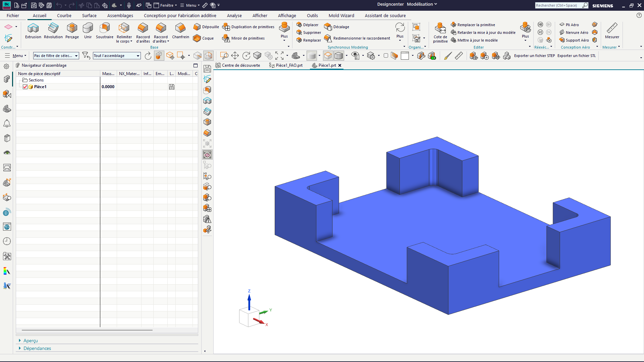Click the Mass column header
The height and width of the screenshot is (362, 644).
pyautogui.click(x=108, y=74)
